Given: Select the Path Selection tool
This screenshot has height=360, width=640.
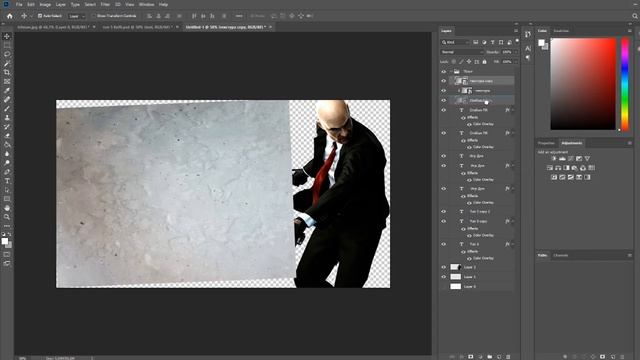Looking at the screenshot, I should tap(7, 190).
